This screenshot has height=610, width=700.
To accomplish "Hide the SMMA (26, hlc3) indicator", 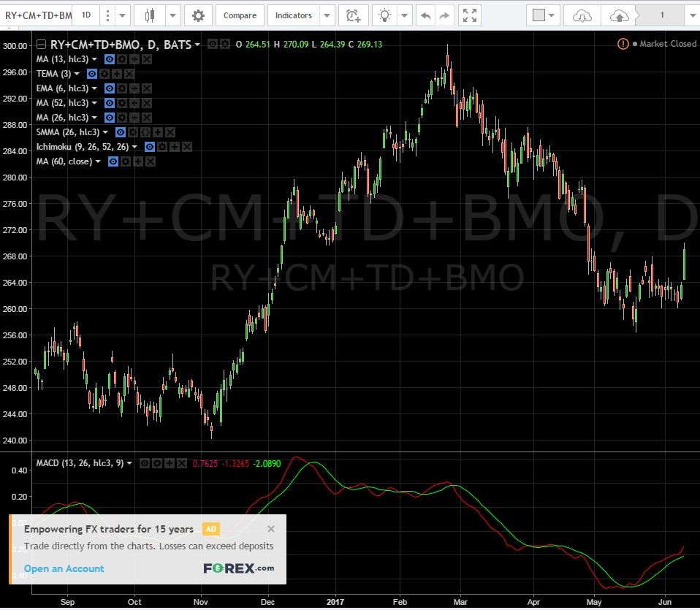I will pos(121,132).
